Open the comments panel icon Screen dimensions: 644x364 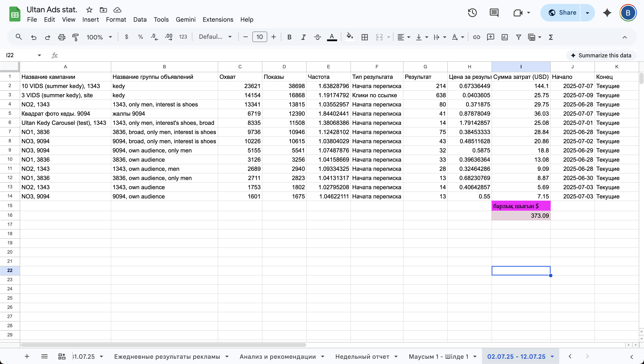click(x=494, y=12)
